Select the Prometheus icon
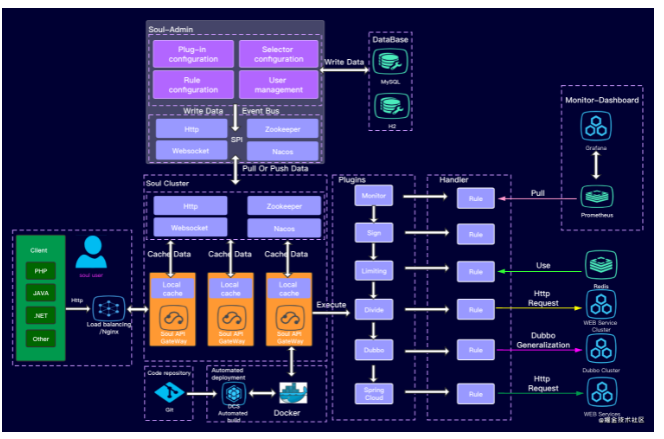The width and height of the screenshot is (664, 439). tap(597, 196)
